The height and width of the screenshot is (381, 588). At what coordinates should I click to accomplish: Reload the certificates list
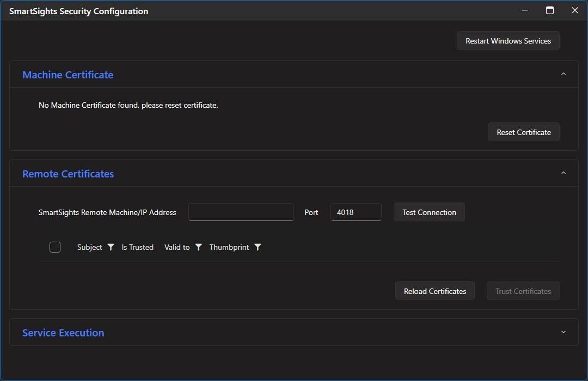click(x=435, y=291)
